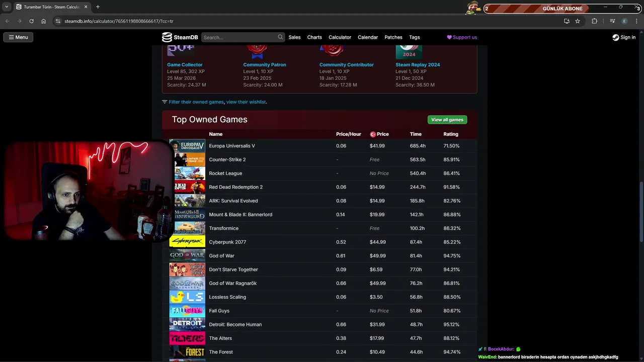This screenshot has height=362, width=644.
Task: Open Don't Starve Together game name
Action: [x=233, y=269]
